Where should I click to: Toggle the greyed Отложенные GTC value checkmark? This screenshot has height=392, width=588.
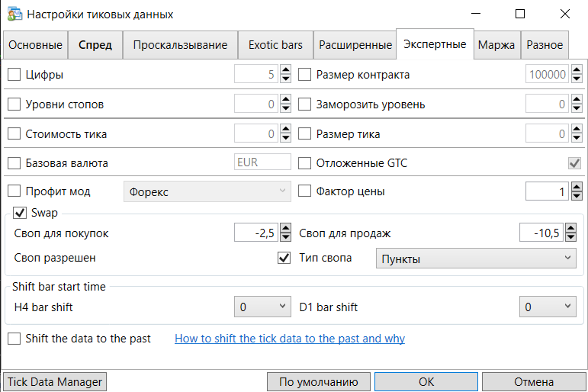[x=574, y=163]
